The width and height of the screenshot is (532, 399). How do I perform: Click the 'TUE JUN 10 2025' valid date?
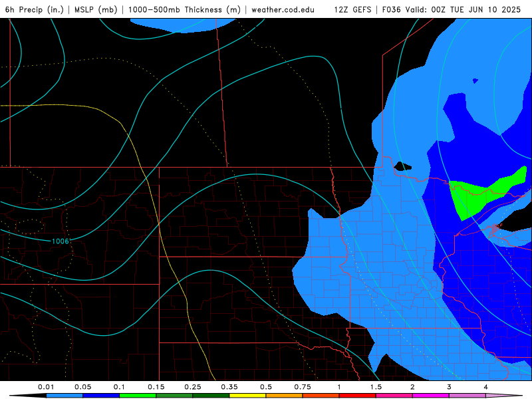(485, 9)
